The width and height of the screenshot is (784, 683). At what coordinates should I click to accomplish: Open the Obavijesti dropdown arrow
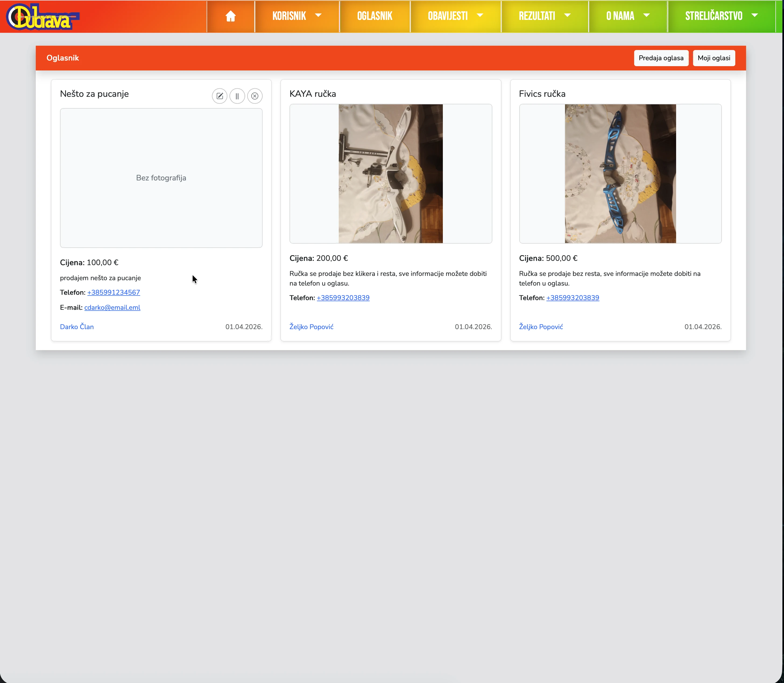[480, 16]
